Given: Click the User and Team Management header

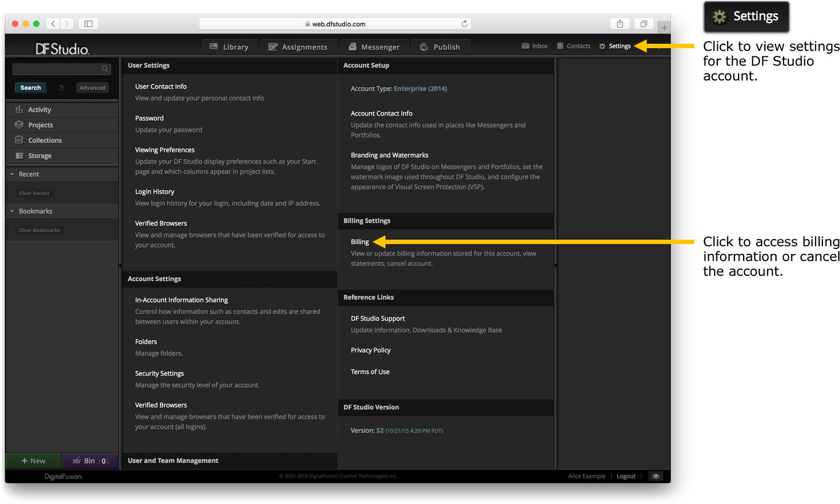Looking at the screenshot, I should pos(173,461).
